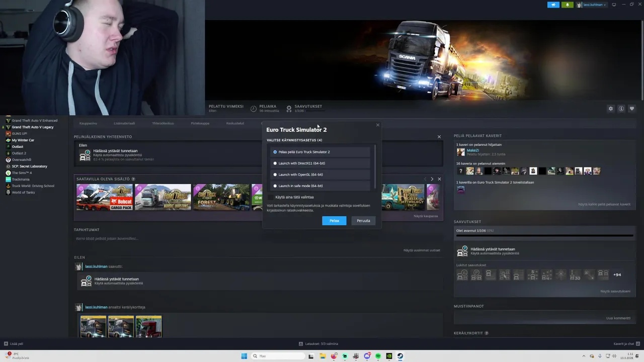This screenshot has height=362, width=644.
Task: Select Launch with OpenGL (64-bit) option
Action: 320,174
